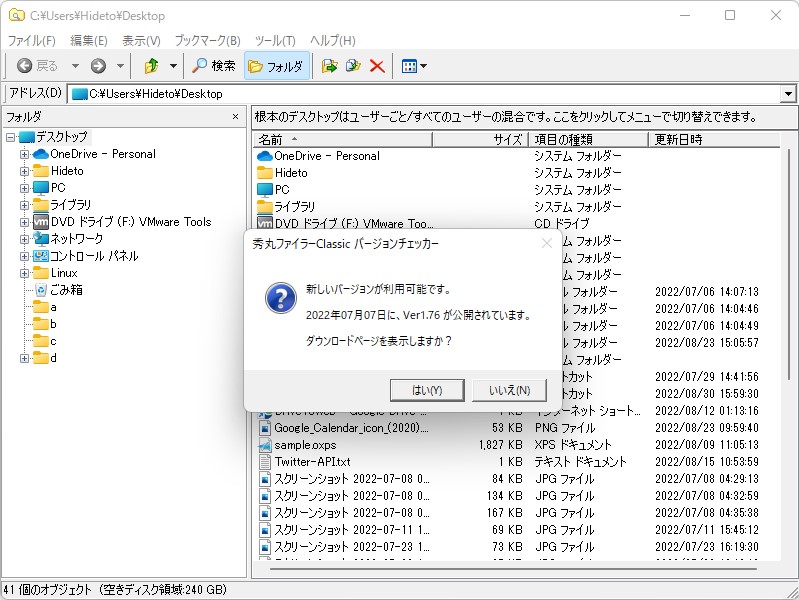
Task: Select PC icon in file list
Action: click(x=264, y=190)
